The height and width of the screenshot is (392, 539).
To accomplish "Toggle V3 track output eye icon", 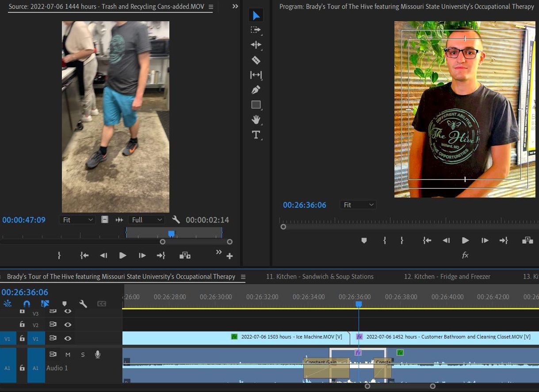I will pos(68,311).
